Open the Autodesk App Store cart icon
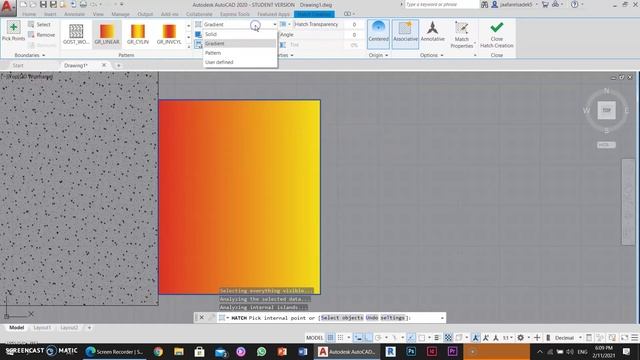The image size is (640, 360). [545, 4]
